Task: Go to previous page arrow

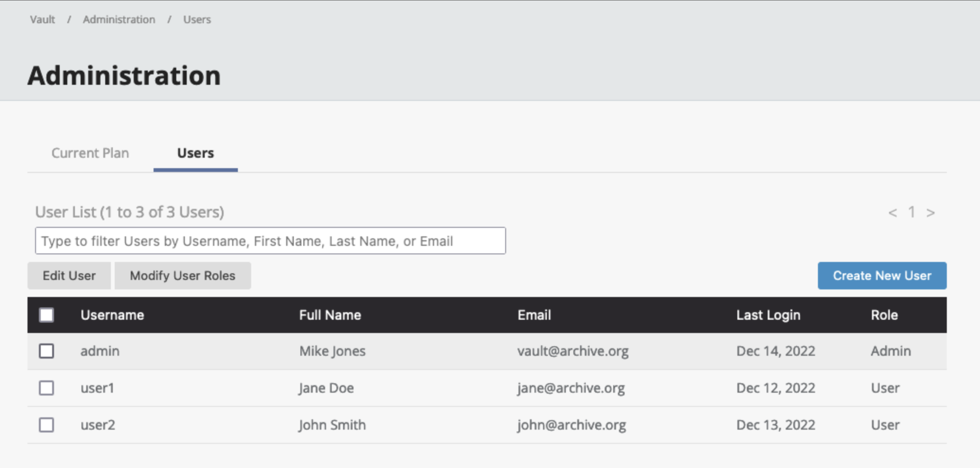Action: pyautogui.click(x=892, y=213)
